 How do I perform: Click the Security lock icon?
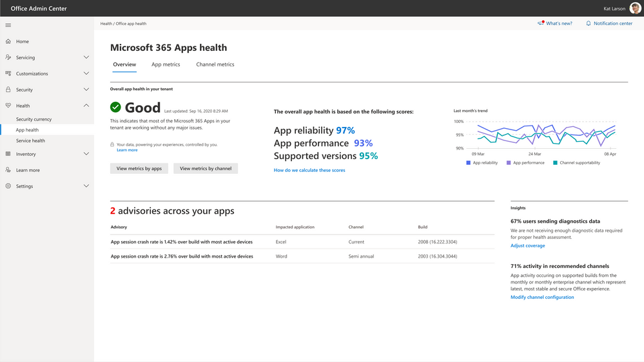(8, 89)
